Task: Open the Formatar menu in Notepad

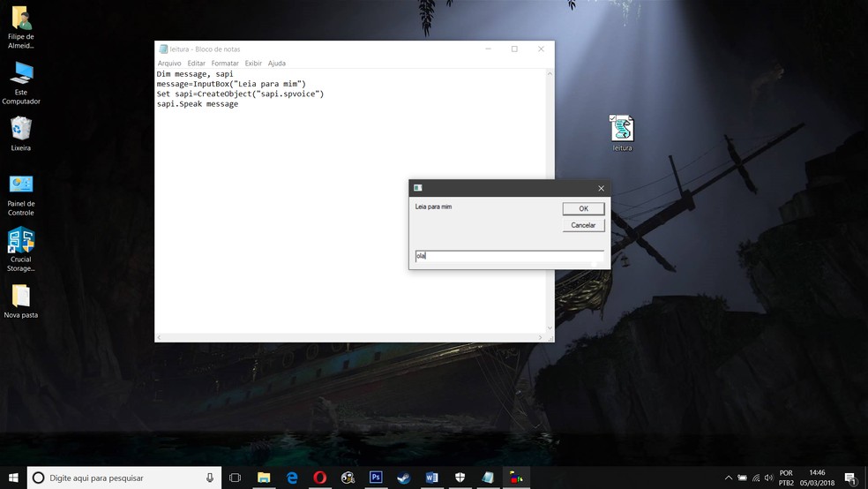Action: [225, 64]
